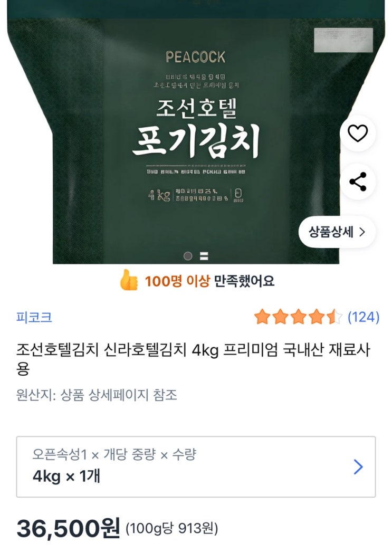Viewport: 392px width, 553px height.
Task: Select the first image carousel dot
Action: point(188,256)
